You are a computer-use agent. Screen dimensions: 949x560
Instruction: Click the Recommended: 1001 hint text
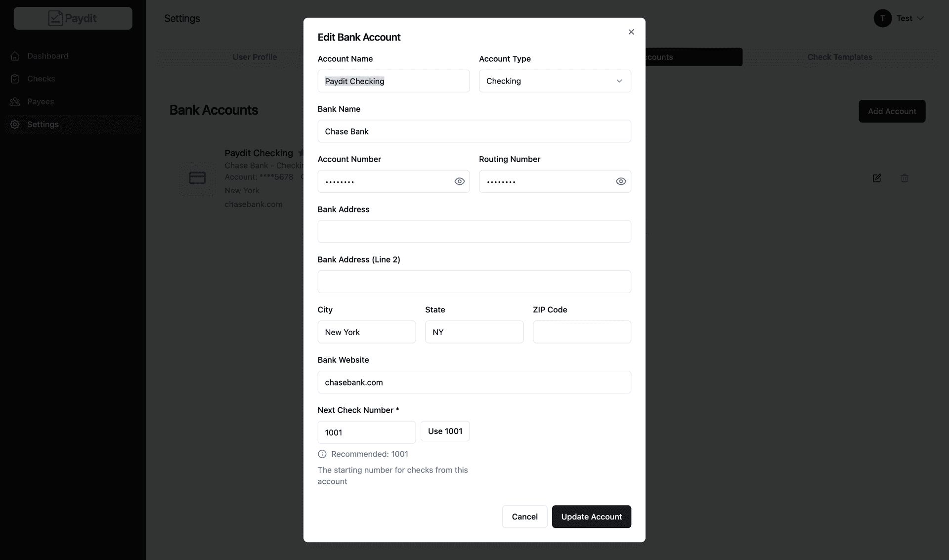(x=370, y=454)
